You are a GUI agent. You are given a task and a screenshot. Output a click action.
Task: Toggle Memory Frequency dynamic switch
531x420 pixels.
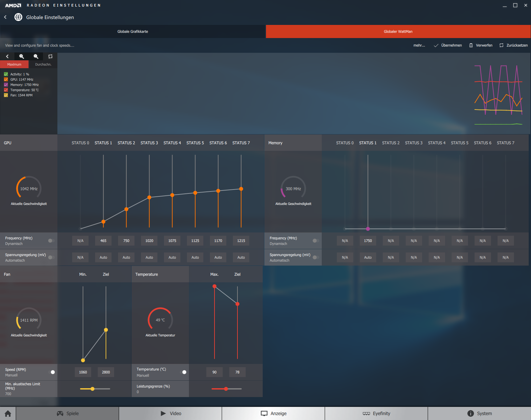(316, 241)
